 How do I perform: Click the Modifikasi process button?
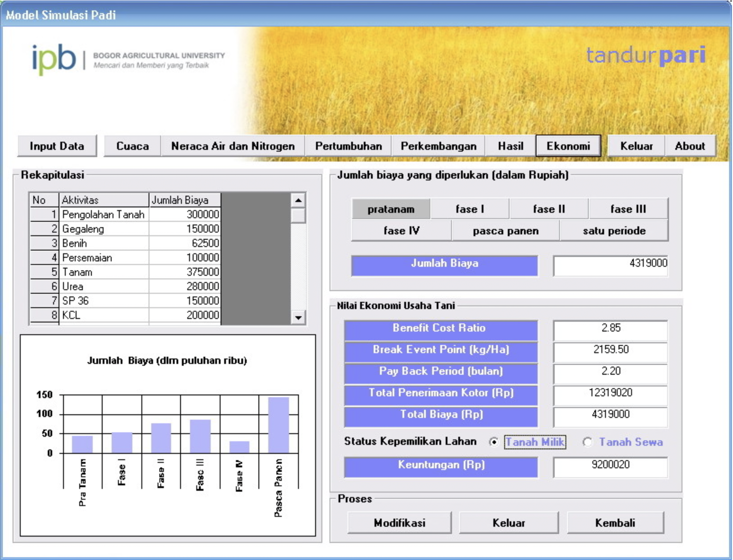(399, 523)
